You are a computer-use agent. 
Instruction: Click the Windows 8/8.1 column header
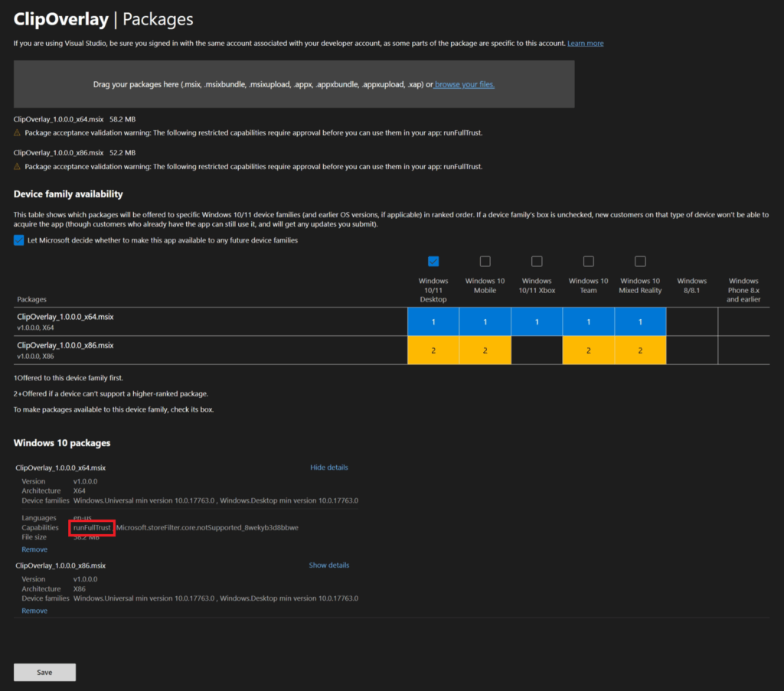[692, 285]
